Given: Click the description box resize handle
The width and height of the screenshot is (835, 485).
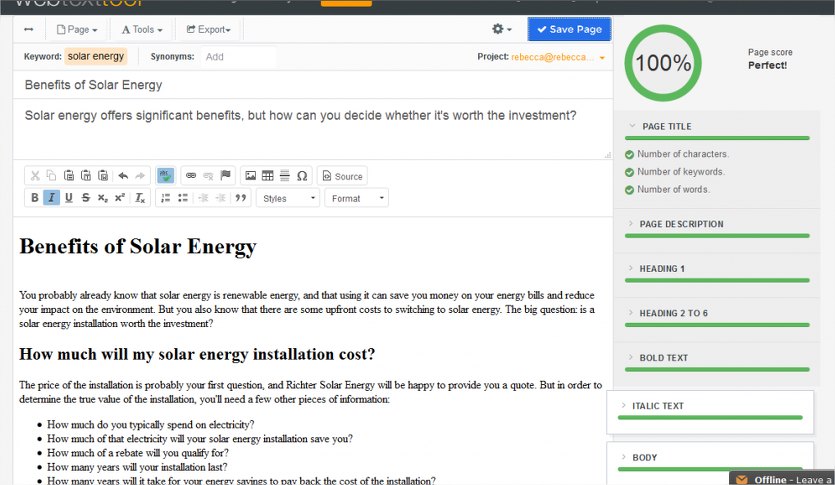Looking at the screenshot, I should pyautogui.click(x=608, y=155).
